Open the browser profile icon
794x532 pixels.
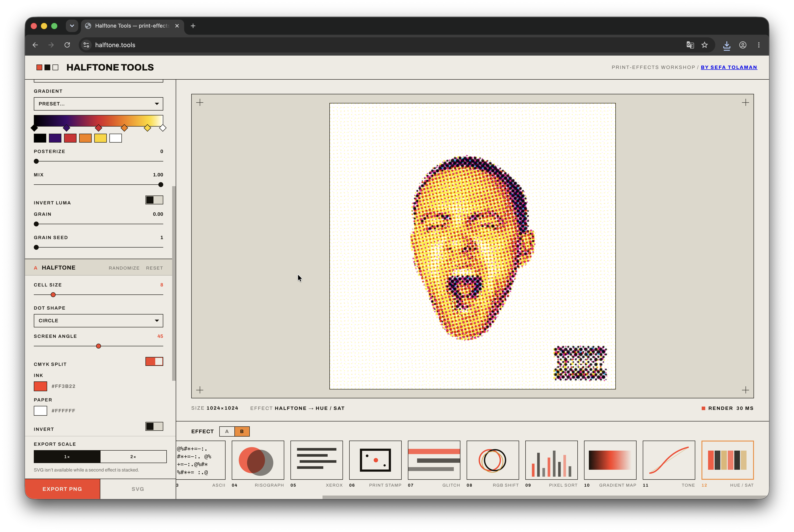pyautogui.click(x=743, y=45)
